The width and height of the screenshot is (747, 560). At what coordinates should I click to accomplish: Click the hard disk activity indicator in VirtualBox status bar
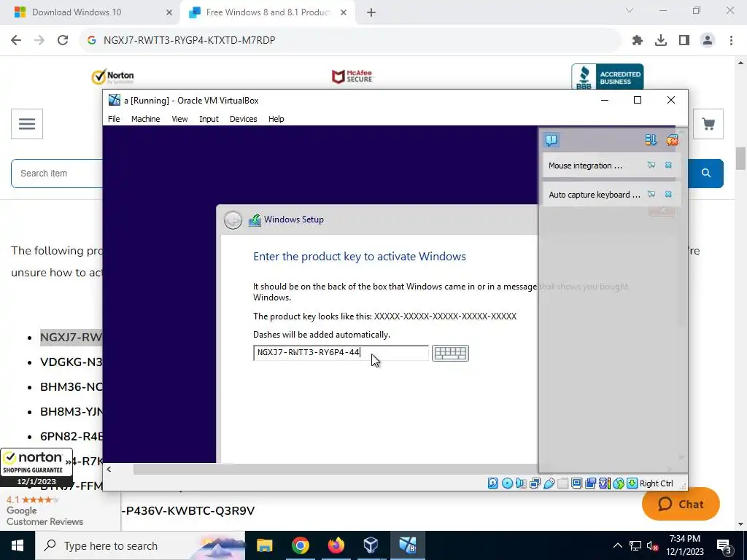tap(493, 483)
